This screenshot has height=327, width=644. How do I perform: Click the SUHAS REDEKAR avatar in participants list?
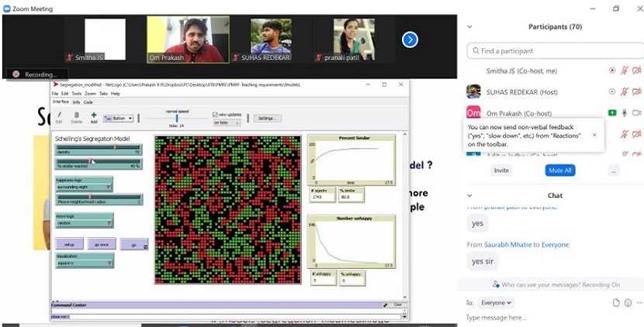[x=473, y=91]
